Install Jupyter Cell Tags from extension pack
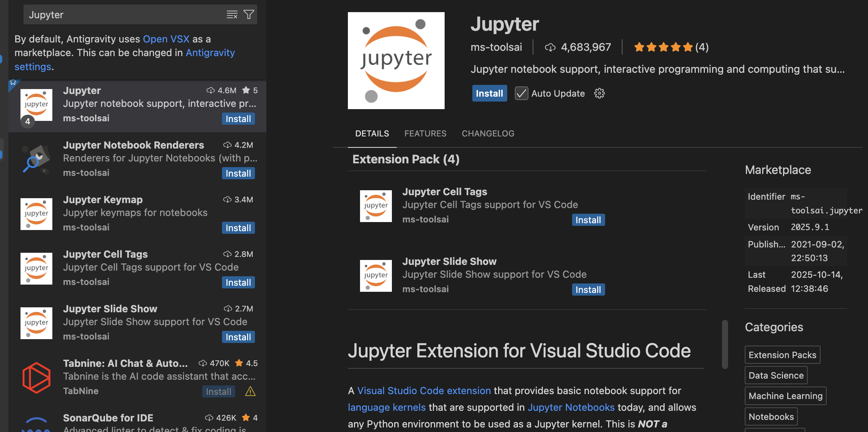This screenshot has width=868, height=432. [x=588, y=220]
